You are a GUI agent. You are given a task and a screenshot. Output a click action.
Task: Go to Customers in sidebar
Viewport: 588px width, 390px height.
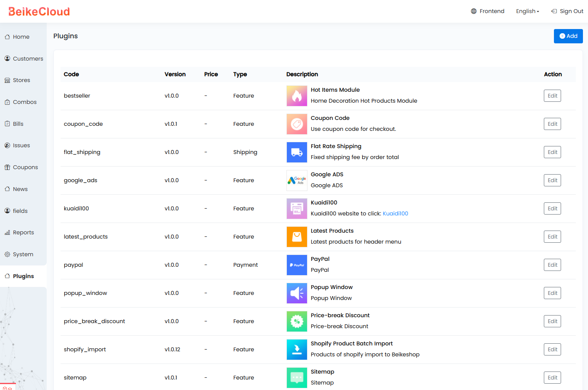(x=23, y=58)
